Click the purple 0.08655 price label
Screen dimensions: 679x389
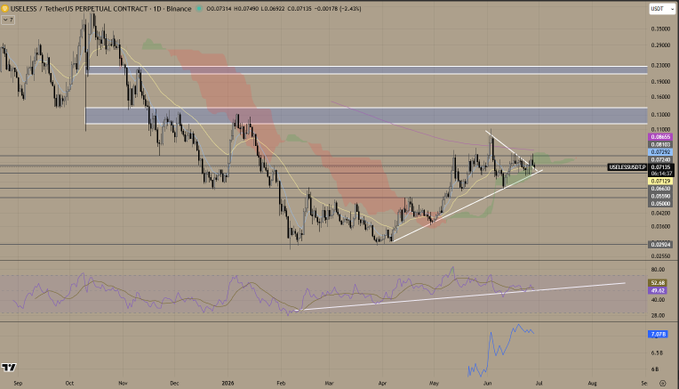pos(660,137)
